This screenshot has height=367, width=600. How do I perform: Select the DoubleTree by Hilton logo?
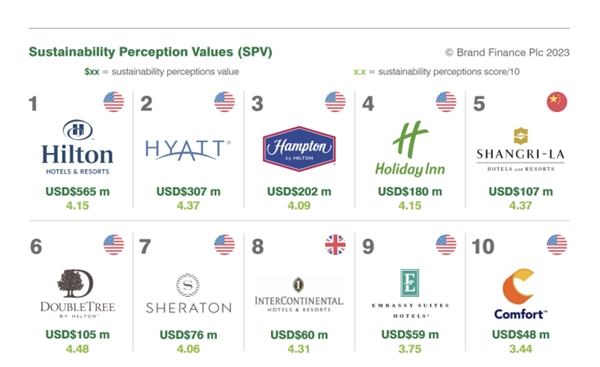point(78,294)
